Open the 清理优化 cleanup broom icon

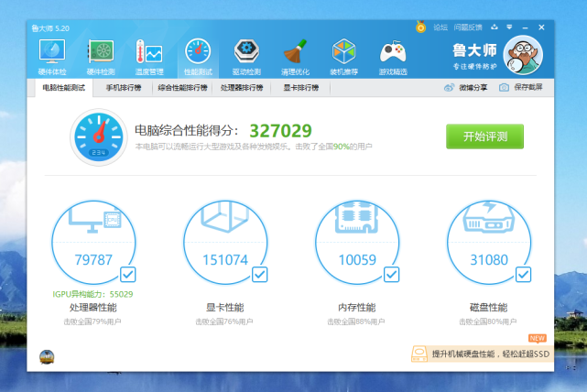point(295,51)
